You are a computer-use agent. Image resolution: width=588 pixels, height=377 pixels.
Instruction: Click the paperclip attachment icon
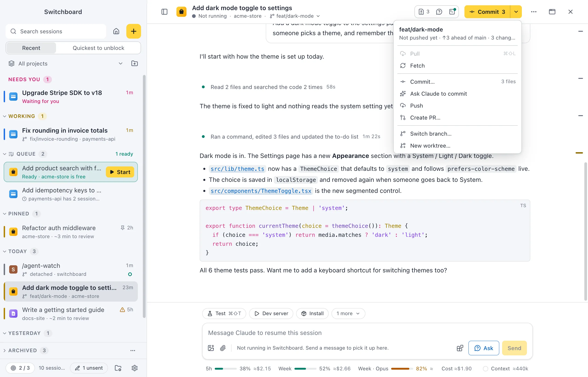click(x=223, y=348)
